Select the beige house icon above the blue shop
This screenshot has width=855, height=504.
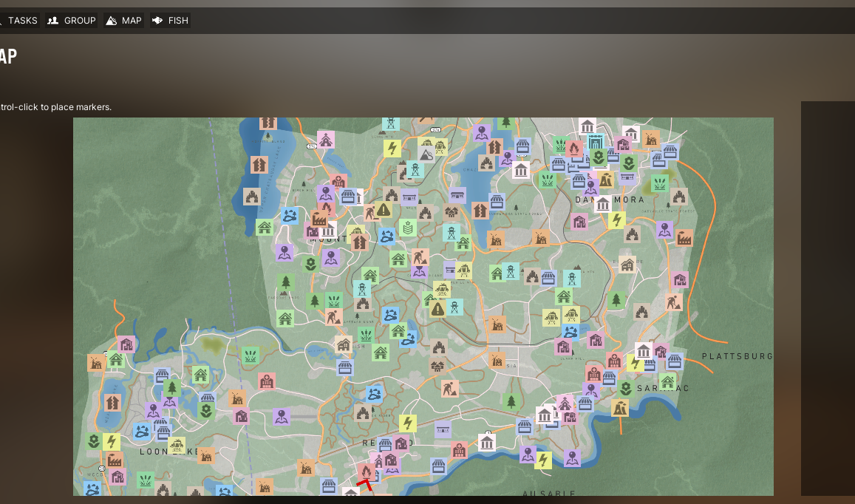[x=343, y=344]
